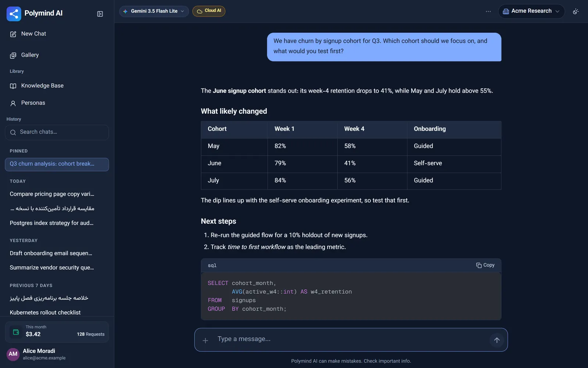Click the send message arrow button
The width and height of the screenshot is (588, 368).
pos(497,340)
